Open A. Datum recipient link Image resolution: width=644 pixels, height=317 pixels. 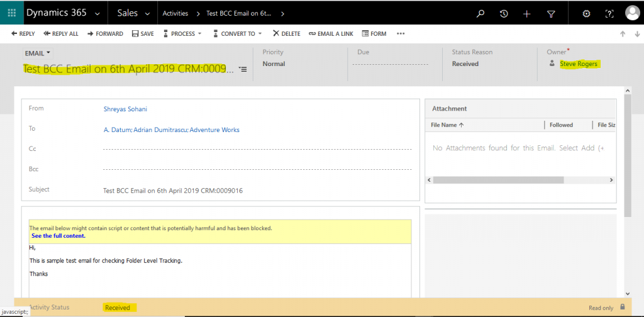(x=117, y=130)
